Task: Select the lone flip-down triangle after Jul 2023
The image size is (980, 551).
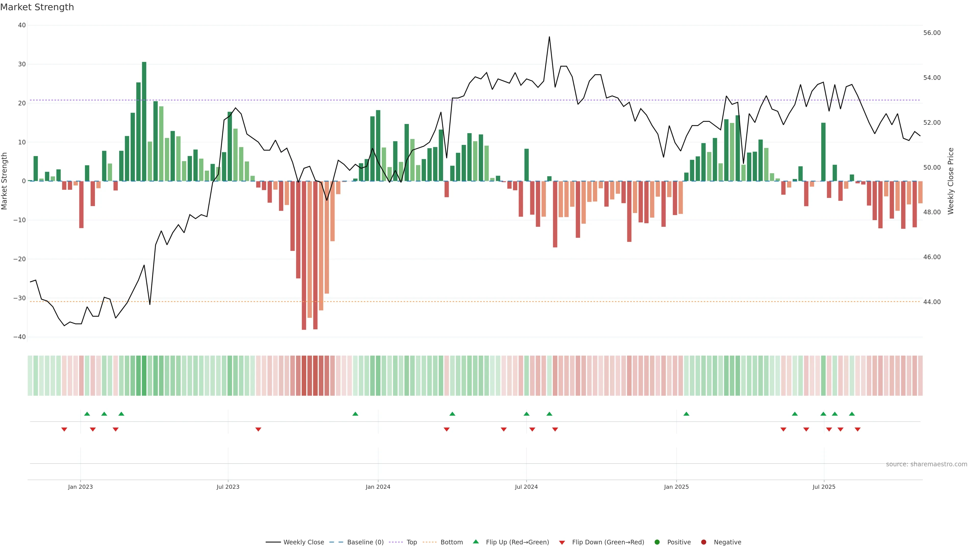Action: point(258,429)
